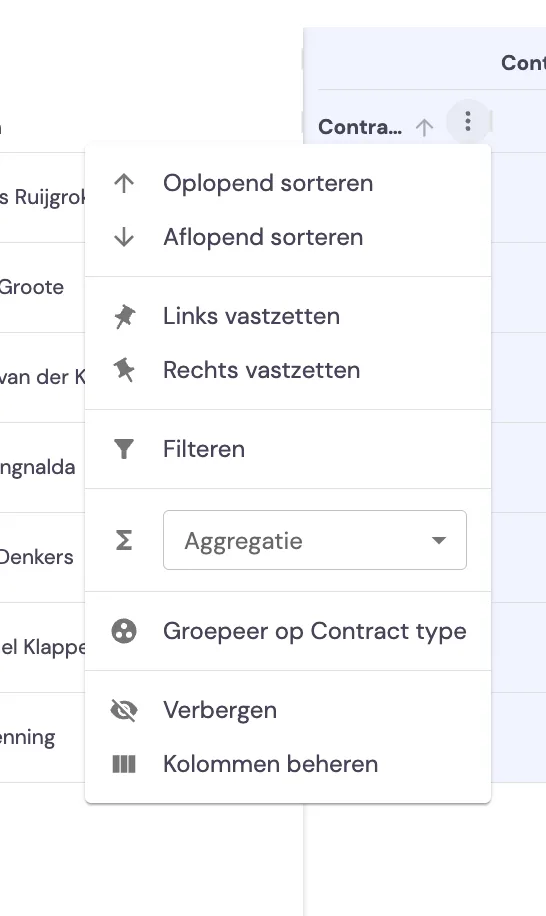Click the sort arrow in Contra... header
This screenshot has height=916, width=546.
coord(425,127)
